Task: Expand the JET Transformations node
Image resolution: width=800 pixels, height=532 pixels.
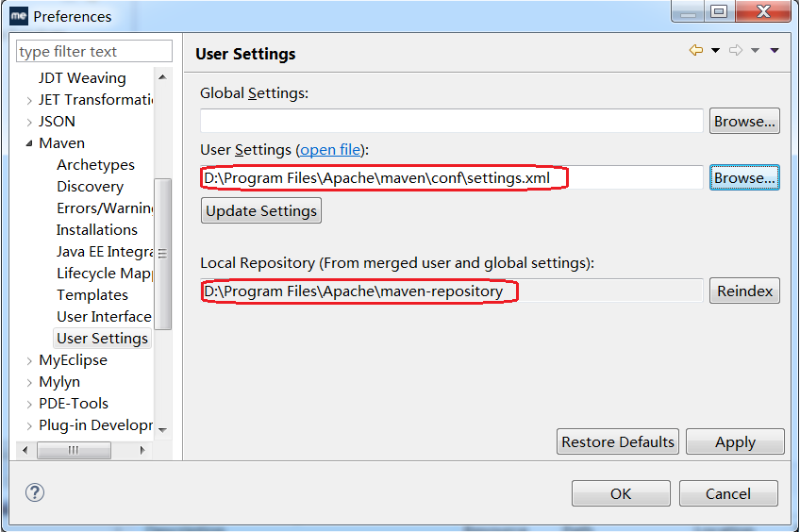Action: pyautogui.click(x=29, y=101)
